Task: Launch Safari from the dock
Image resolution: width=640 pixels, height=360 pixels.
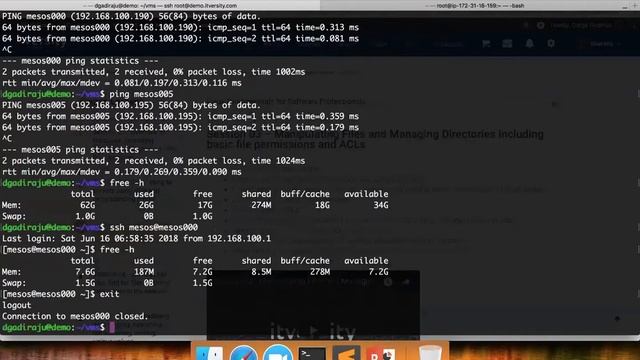Action: [x=244, y=353]
